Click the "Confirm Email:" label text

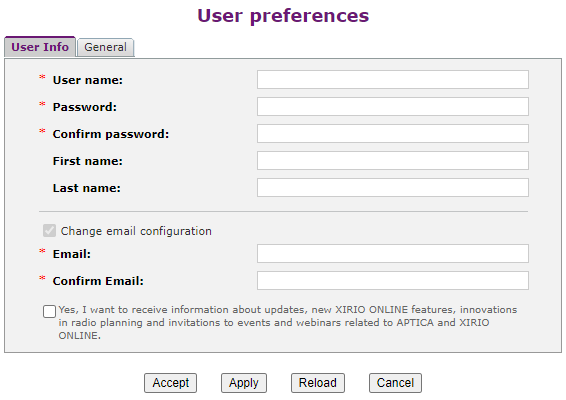point(98,281)
